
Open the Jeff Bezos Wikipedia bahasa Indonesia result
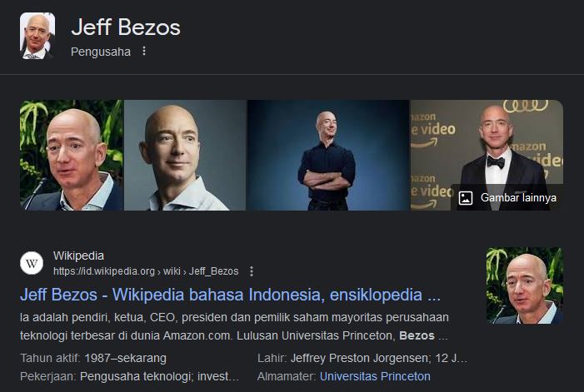[x=230, y=295]
